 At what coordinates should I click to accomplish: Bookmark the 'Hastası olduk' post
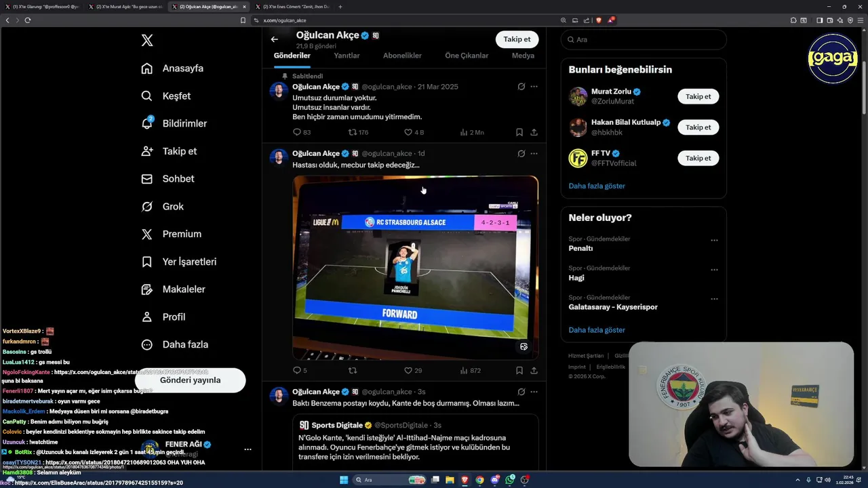(519, 370)
